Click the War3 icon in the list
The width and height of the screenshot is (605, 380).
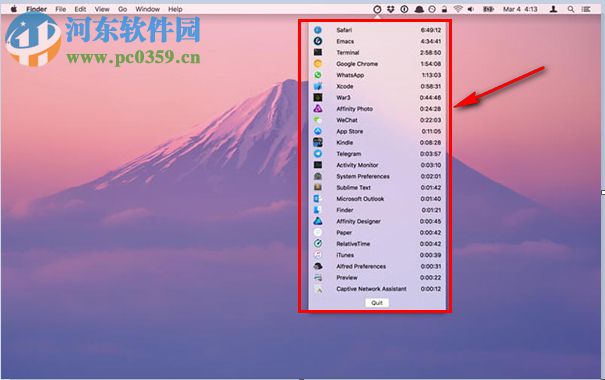[x=318, y=98]
